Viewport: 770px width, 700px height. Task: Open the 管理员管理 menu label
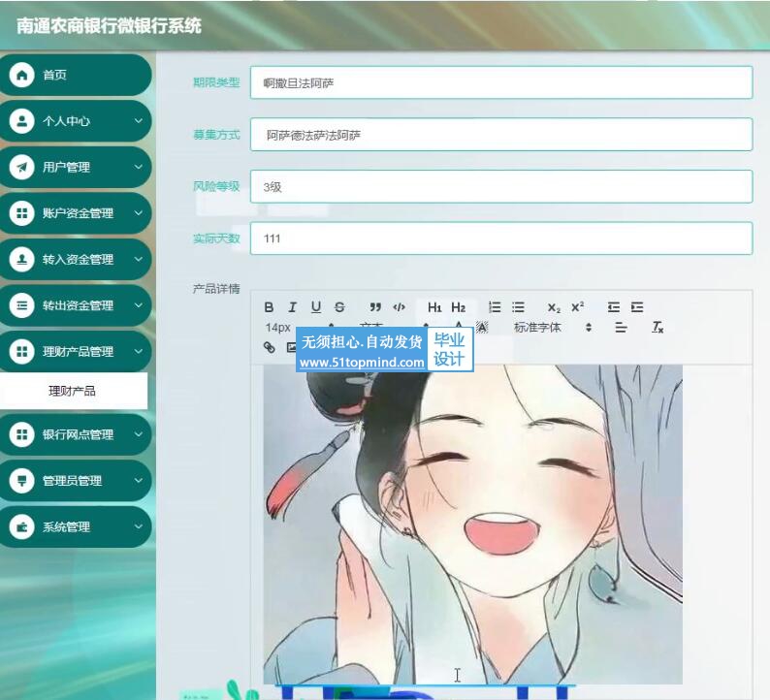(x=72, y=481)
